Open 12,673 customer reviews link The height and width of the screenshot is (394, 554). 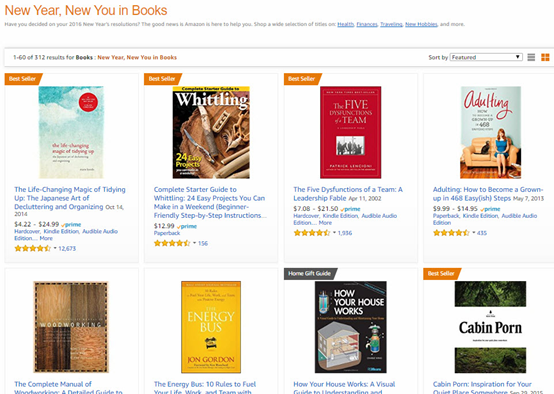click(67, 248)
